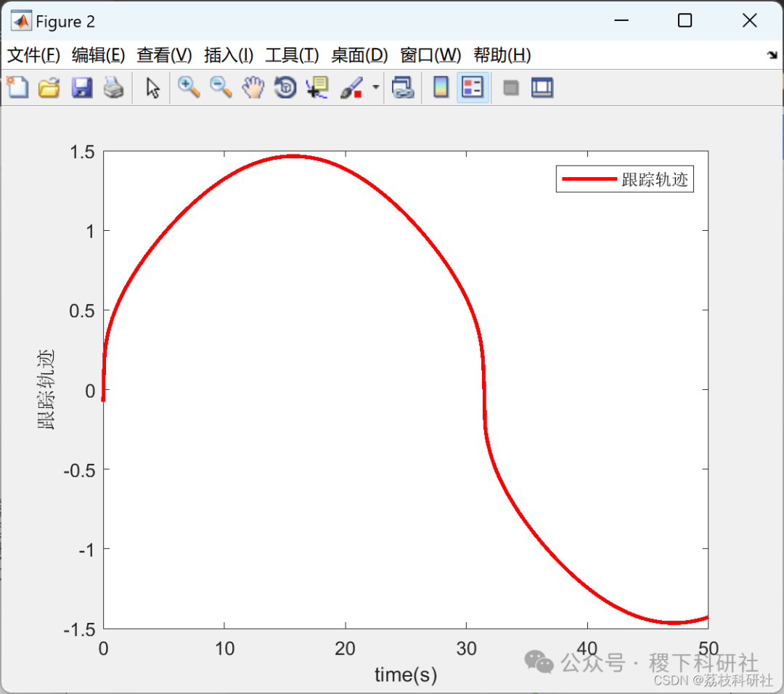Click y-axis tick label 1.5

point(83,152)
